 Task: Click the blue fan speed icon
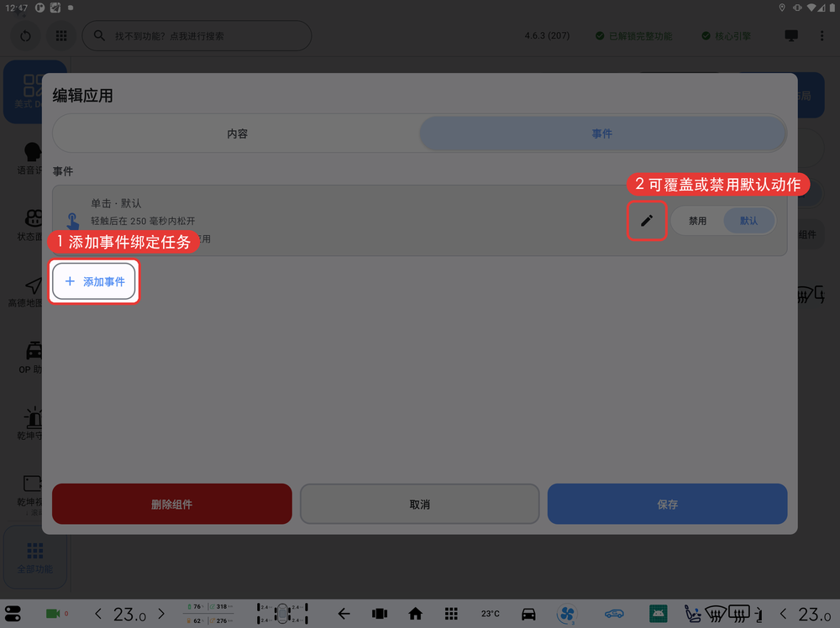(x=567, y=614)
